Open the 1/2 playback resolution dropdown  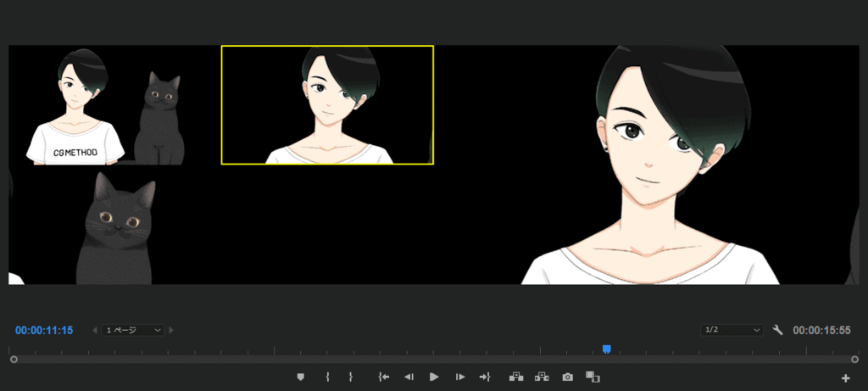(733, 330)
